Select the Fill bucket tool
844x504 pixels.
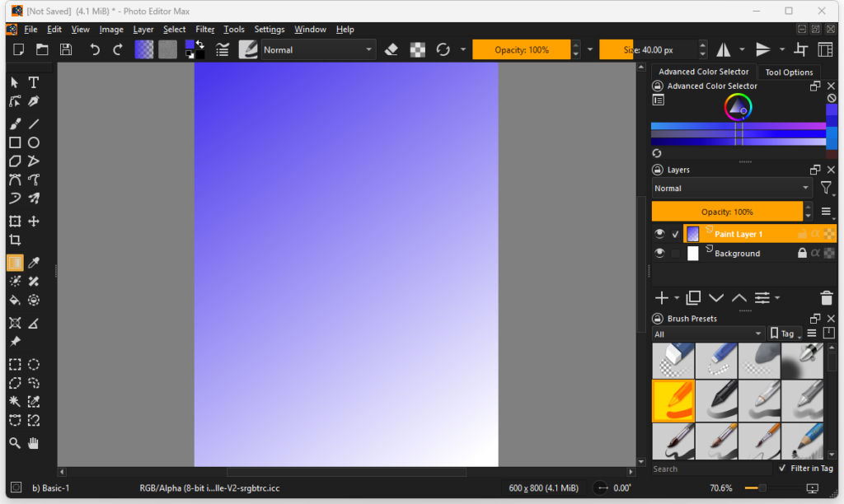click(x=15, y=300)
